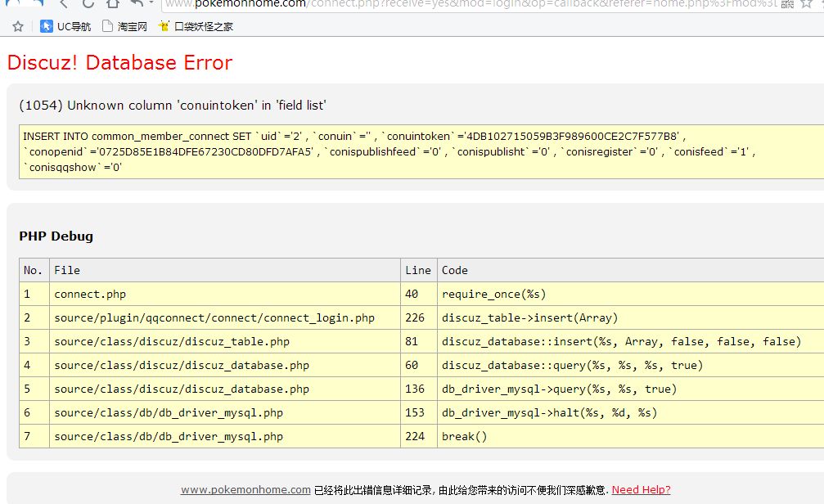The width and height of the screenshot is (824, 504).
Task: Click the QR code icon in address bar
Action: [787, 4]
